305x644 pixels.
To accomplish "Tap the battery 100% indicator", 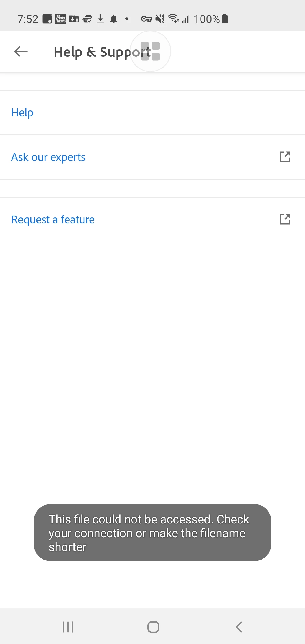I will (211, 19).
